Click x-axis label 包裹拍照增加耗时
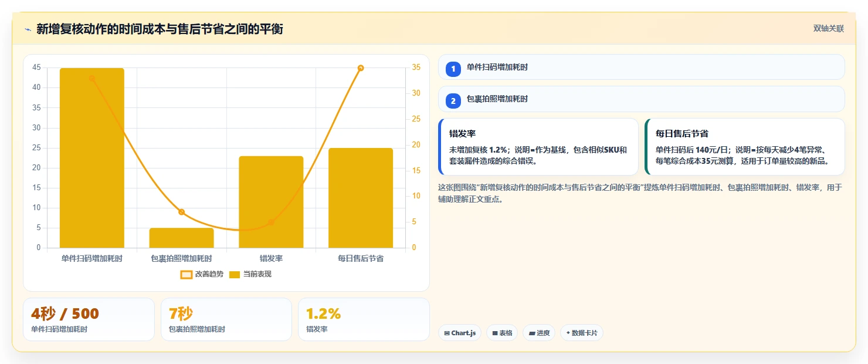 pos(181,258)
